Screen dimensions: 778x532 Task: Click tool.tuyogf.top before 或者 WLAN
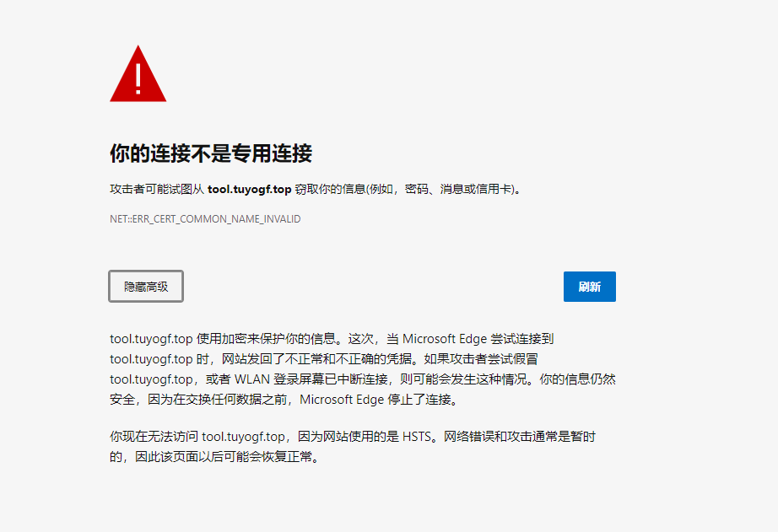(x=151, y=379)
